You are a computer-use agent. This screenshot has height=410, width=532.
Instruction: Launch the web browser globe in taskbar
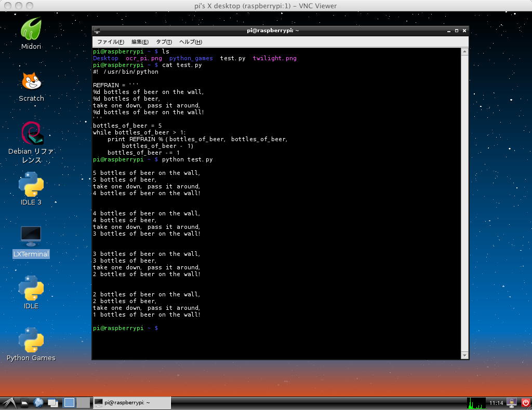38,402
